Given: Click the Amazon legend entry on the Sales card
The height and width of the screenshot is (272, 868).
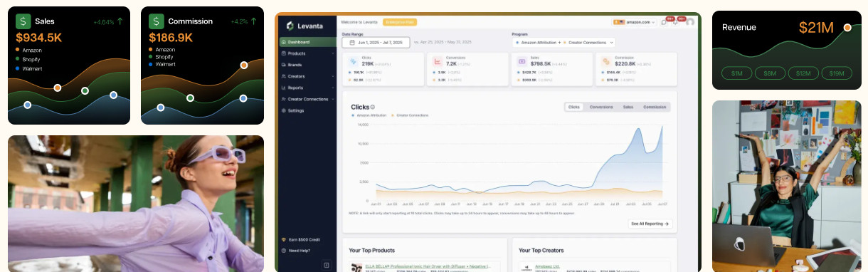Looking at the screenshot, I should tap(28, 50).
